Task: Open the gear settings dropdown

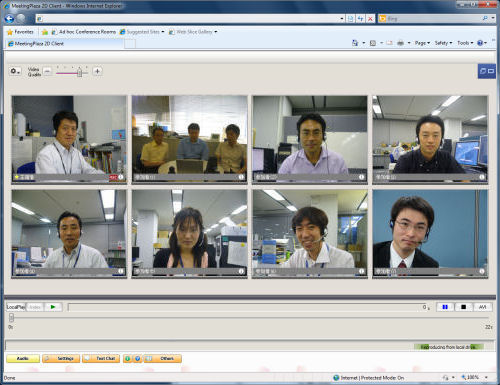Action: [x=15, y=71]
